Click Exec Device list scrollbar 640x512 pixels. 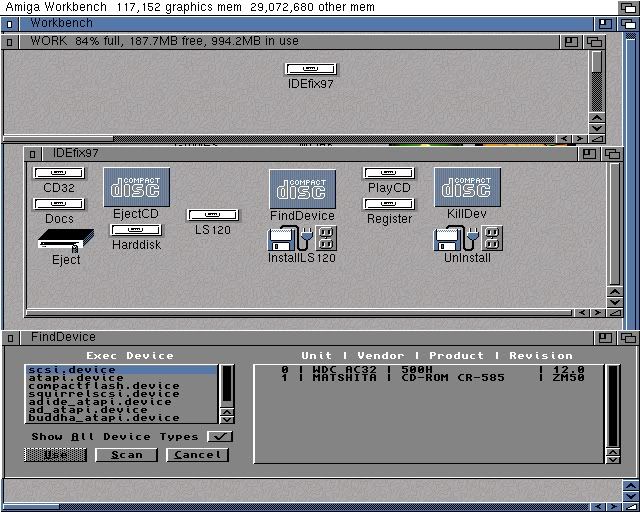click(x=227, y=385)
